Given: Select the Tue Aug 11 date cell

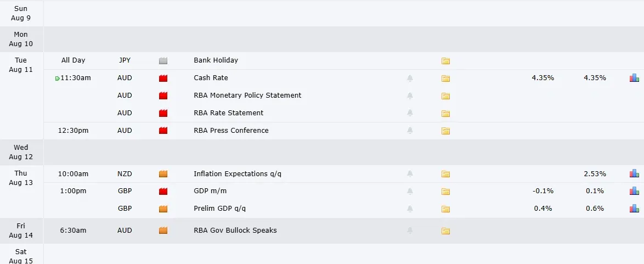Looking at the screenshot, I should (21, 65).
